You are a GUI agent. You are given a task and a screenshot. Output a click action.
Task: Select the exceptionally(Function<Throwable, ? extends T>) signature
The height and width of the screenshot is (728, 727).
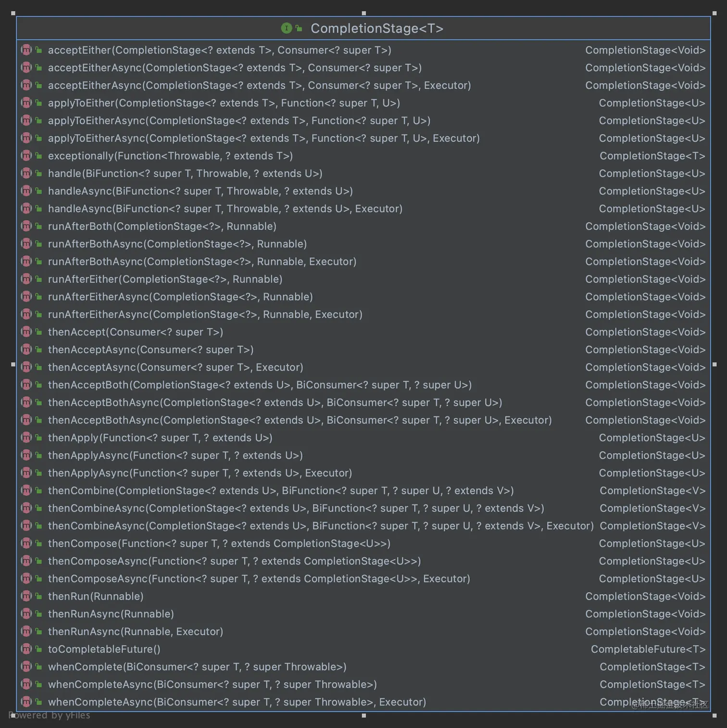pos(171,156)
